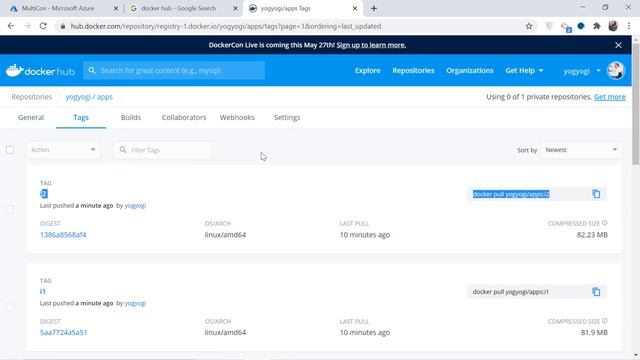Click the site lock icon in address bar

[62, 26]
